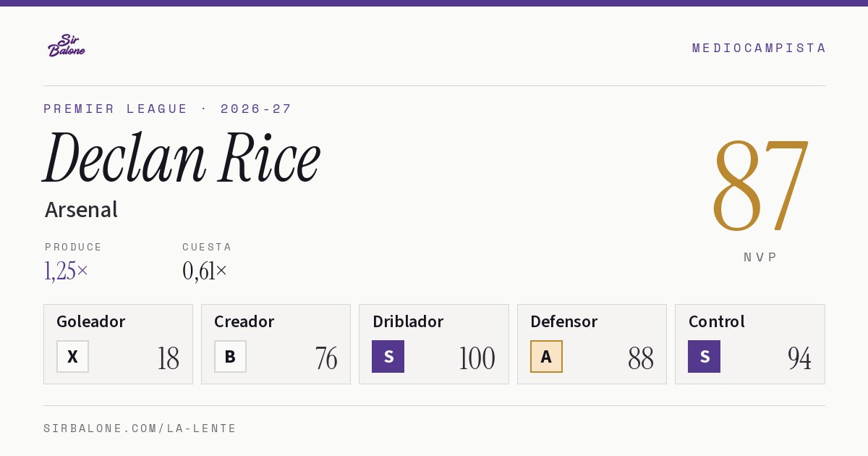Click the large 87 NVP rating
This screenshot has height=456, width=868.
(x=760, y=186)
